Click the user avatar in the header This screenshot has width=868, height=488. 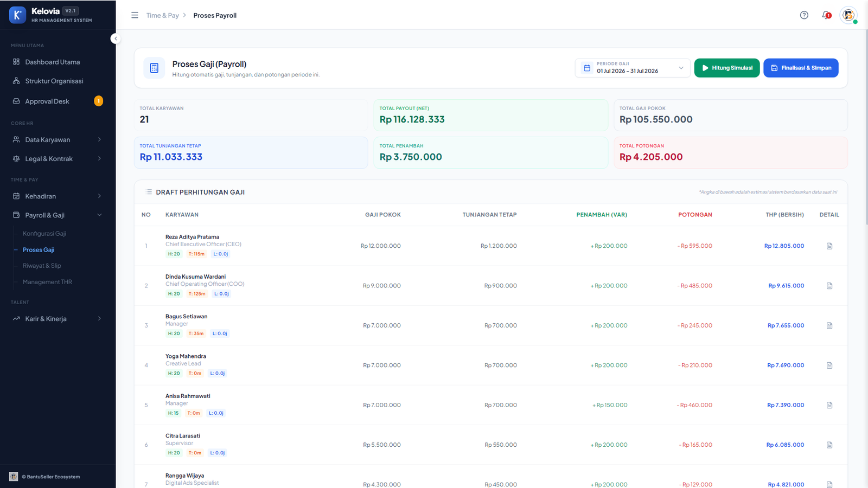coord(848,15)
